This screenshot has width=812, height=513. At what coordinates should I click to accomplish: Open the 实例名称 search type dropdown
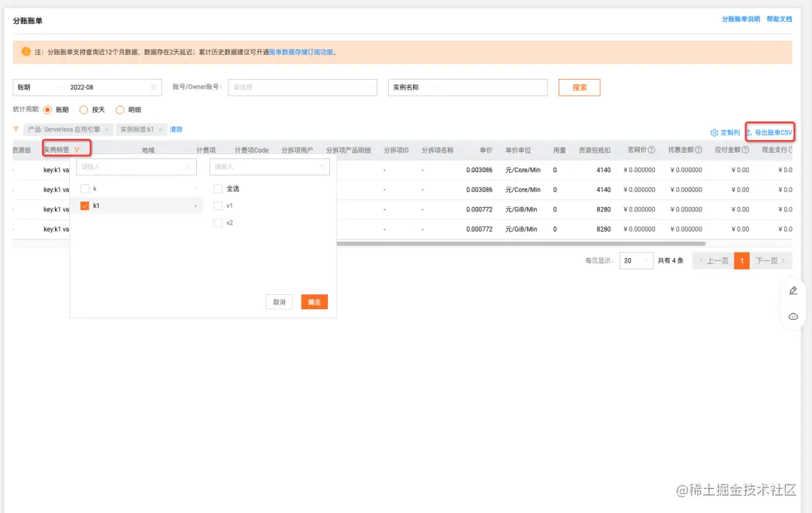point(414,87)
